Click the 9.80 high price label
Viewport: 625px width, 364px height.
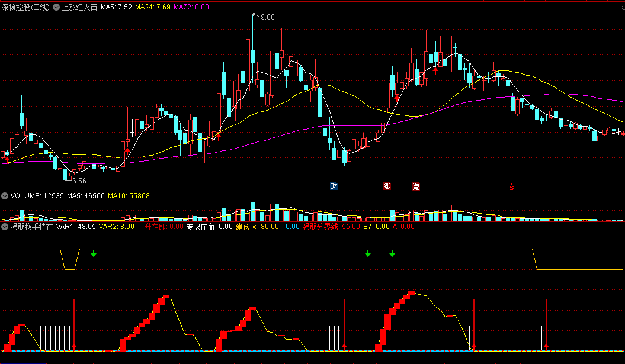point(267,17)
